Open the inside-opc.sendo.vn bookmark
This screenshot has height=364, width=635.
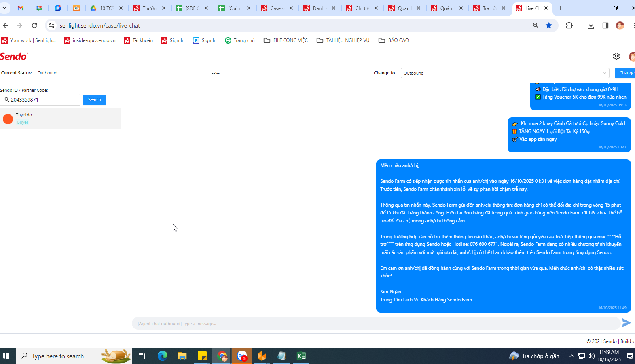coord(90,40)
